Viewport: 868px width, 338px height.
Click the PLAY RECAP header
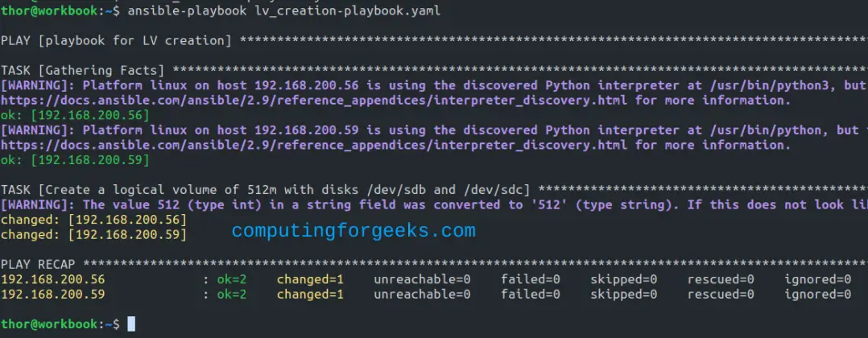tap(40, 265)
